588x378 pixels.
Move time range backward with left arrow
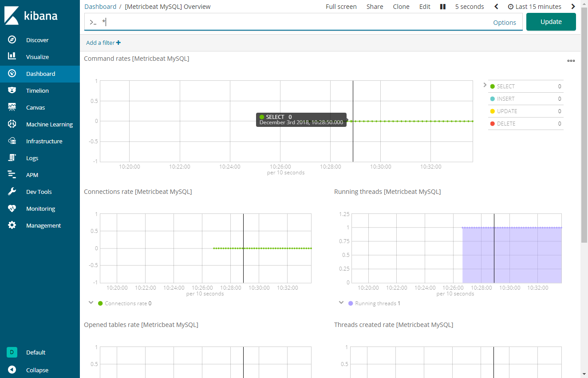coord(496,7)
